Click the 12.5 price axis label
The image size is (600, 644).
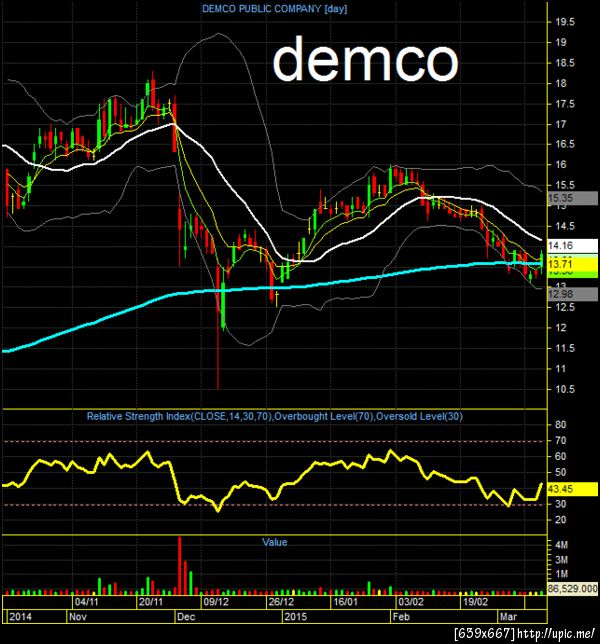point(565,307)
